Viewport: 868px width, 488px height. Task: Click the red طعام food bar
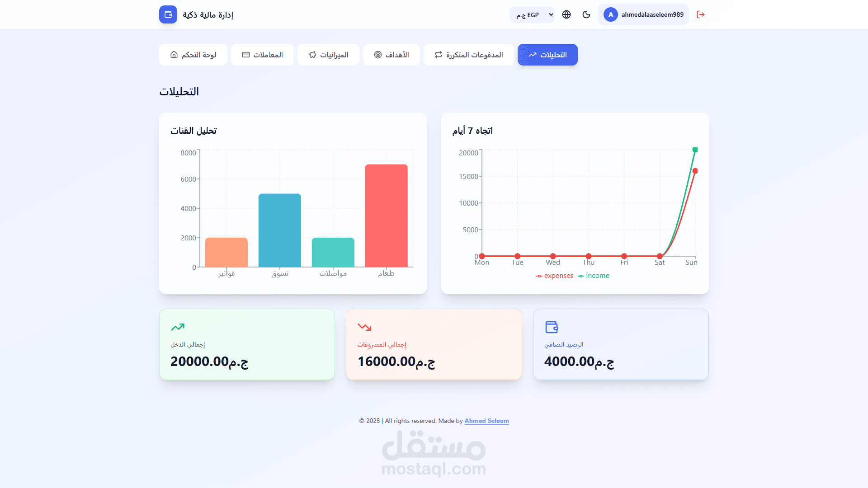tap(386, 216)
